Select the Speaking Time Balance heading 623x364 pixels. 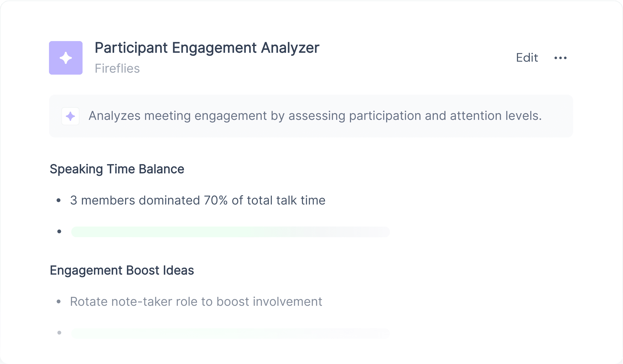click(117, 169)
